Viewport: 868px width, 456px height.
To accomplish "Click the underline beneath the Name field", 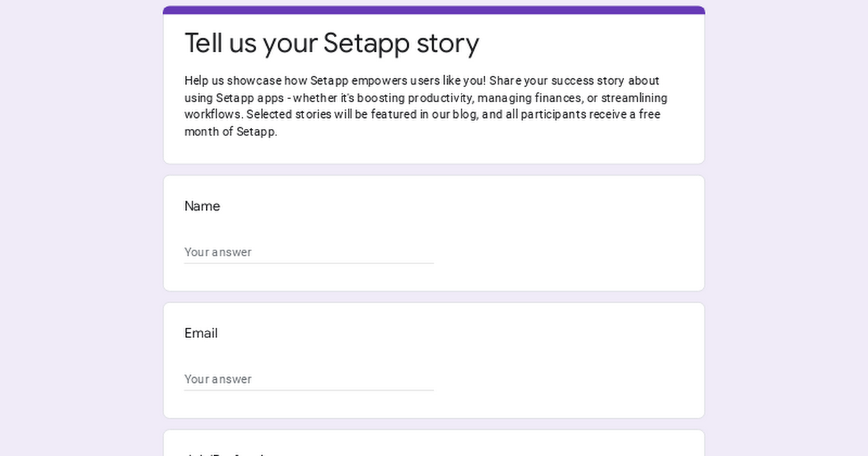I will click(x=309, y=263).
